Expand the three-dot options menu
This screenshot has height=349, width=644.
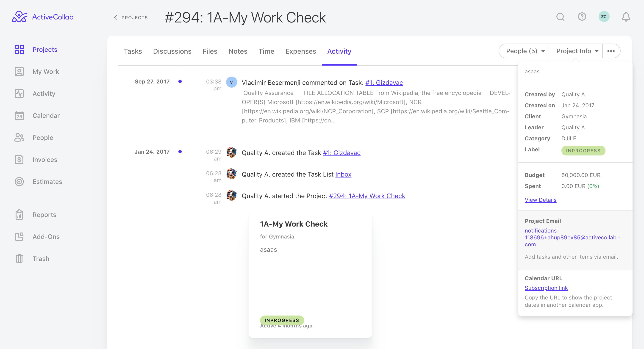tap(611, 51)
